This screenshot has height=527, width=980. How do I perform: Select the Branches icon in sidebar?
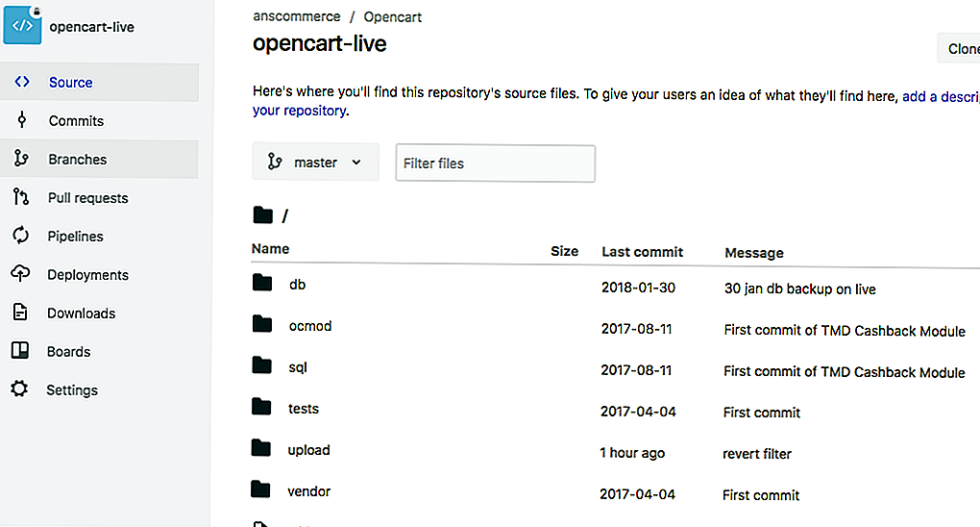21,160
